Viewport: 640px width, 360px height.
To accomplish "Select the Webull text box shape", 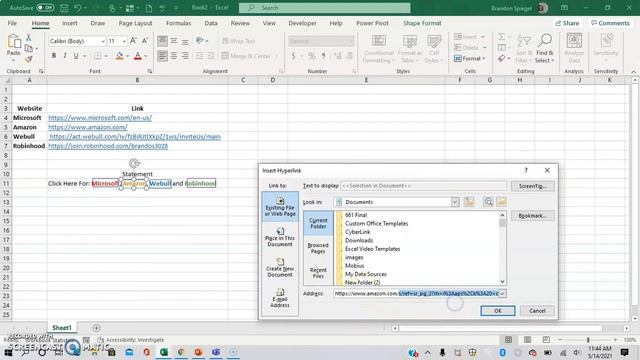I will pos(160,184).
